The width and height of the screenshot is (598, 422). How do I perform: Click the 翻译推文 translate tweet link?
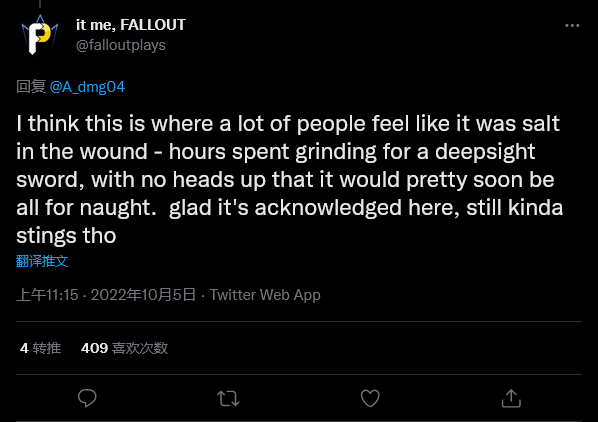tap(42, 261)
